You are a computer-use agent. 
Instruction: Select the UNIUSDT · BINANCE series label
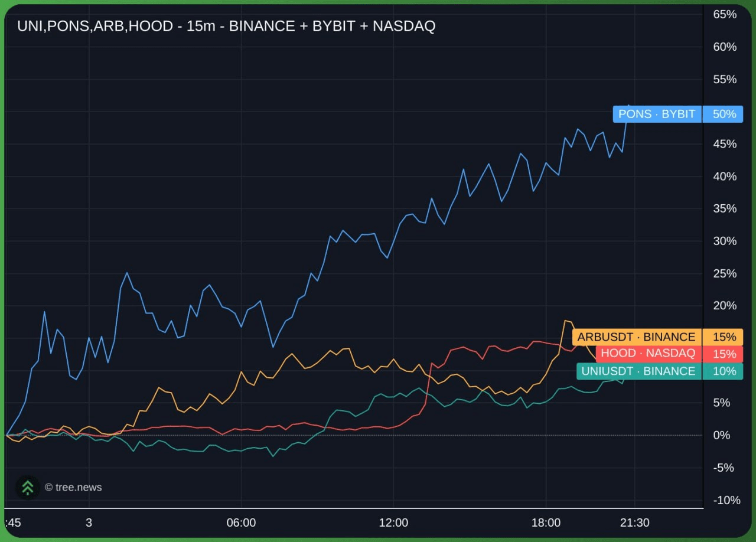(x=638, y=371)
